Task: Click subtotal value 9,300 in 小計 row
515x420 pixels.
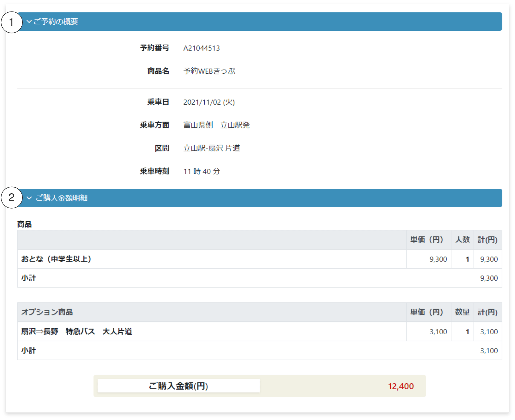Action: pos(489,278)
